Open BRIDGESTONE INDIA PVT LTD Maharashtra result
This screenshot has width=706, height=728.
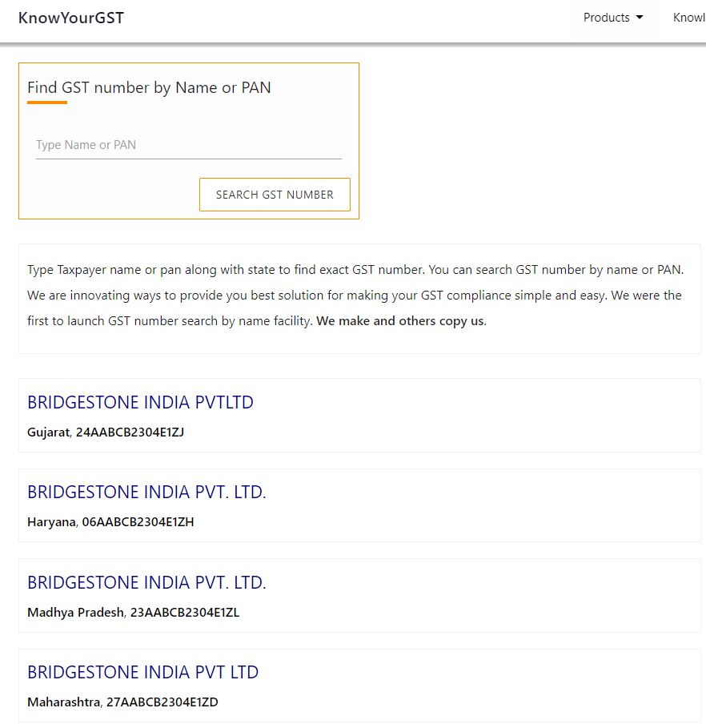coord(143,672)
